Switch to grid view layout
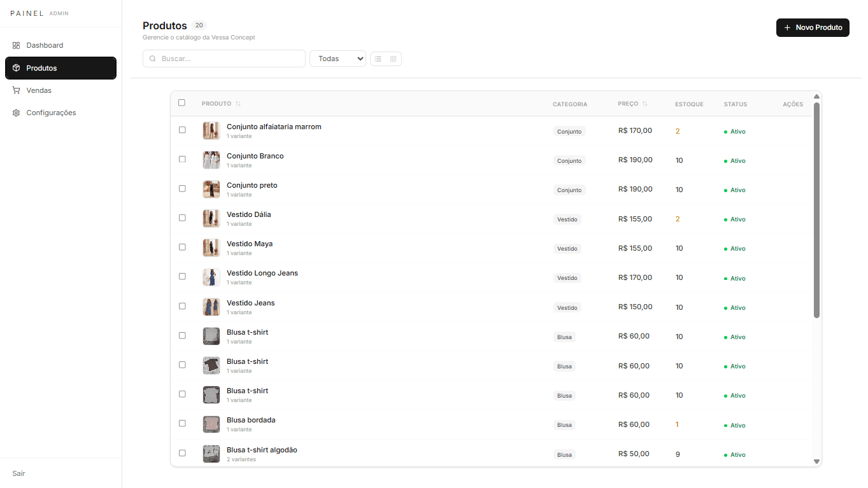The width and height of the screenshot is (868, 488). click(394, 59)
